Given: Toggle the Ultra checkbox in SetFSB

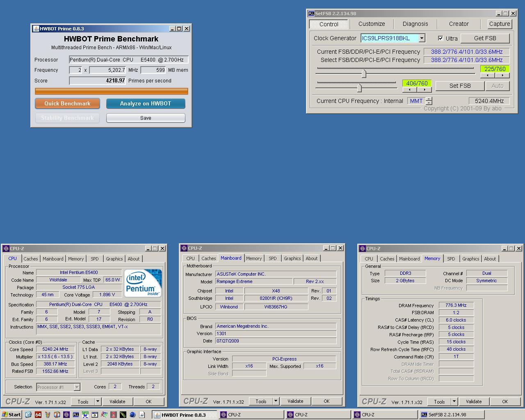Looking at the screenshot, I should pyautogui.click(x=441, y=38).
